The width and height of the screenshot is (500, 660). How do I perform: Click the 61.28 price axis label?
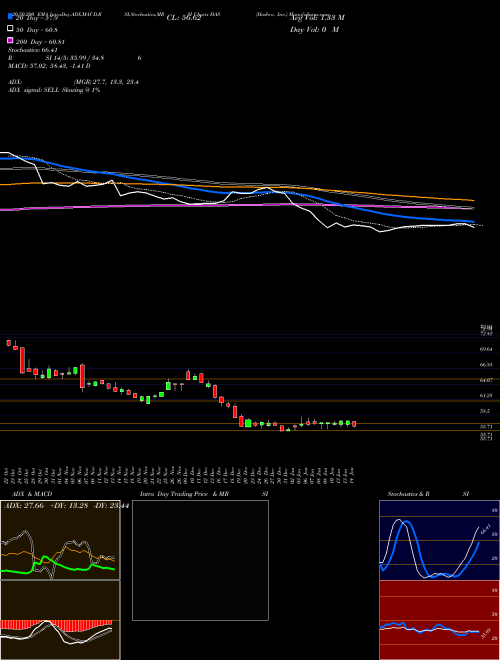486,396
